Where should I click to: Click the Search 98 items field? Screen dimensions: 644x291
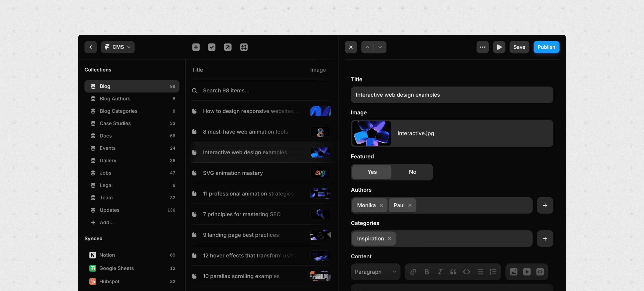226,90
